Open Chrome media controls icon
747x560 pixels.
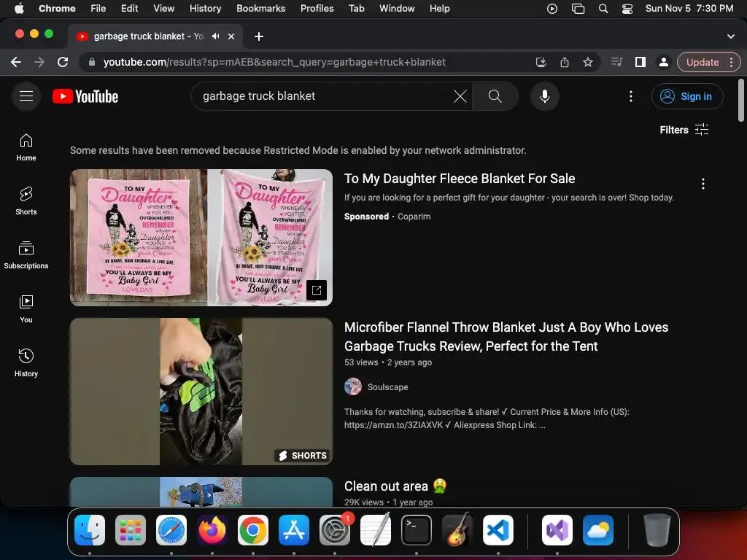coord(616,62)
